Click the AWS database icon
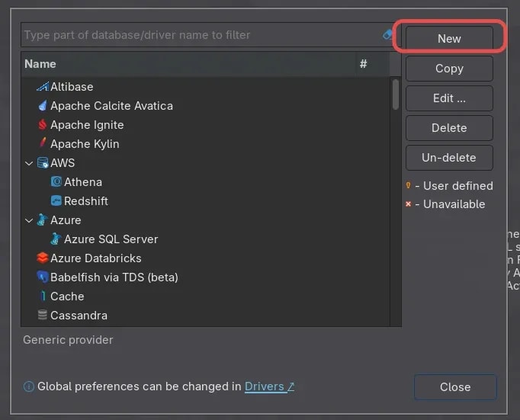Image resolution: width=520 pixels, height=420 pixels. (43, 163)
